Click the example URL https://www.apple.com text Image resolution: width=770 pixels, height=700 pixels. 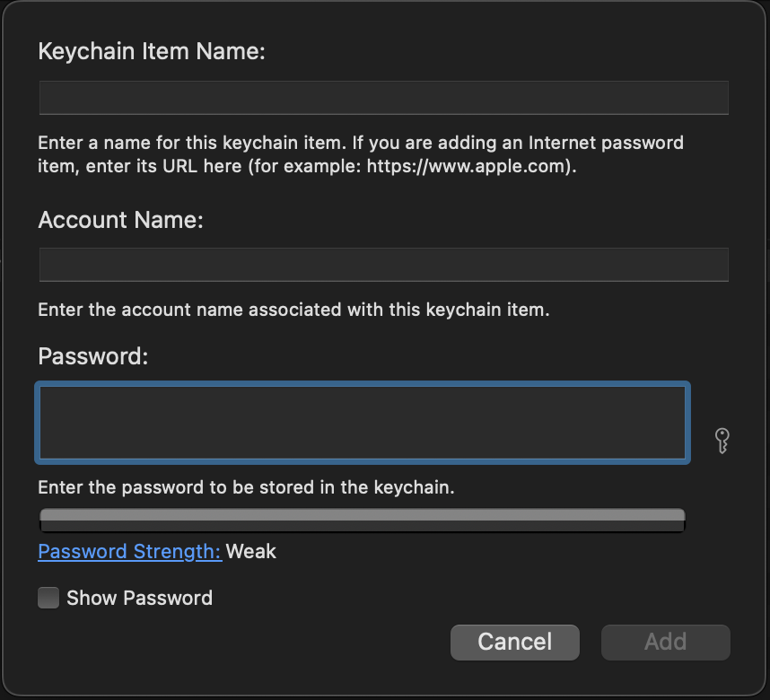point(468,166)
